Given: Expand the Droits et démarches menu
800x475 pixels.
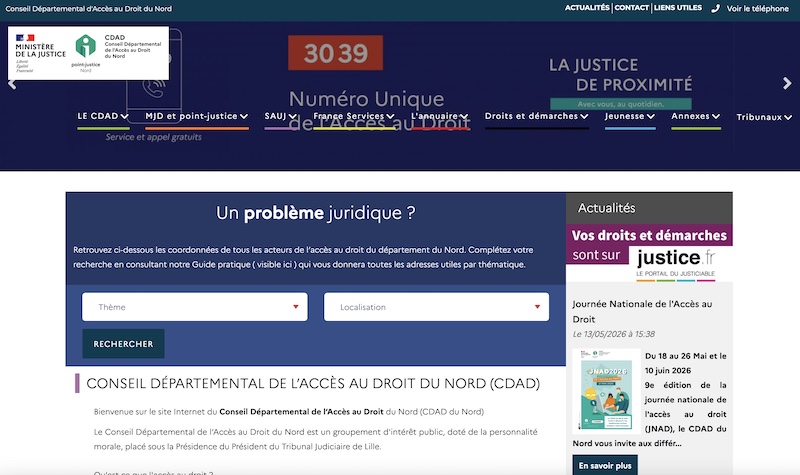Looking at the screenshot, I should (537, 116).
